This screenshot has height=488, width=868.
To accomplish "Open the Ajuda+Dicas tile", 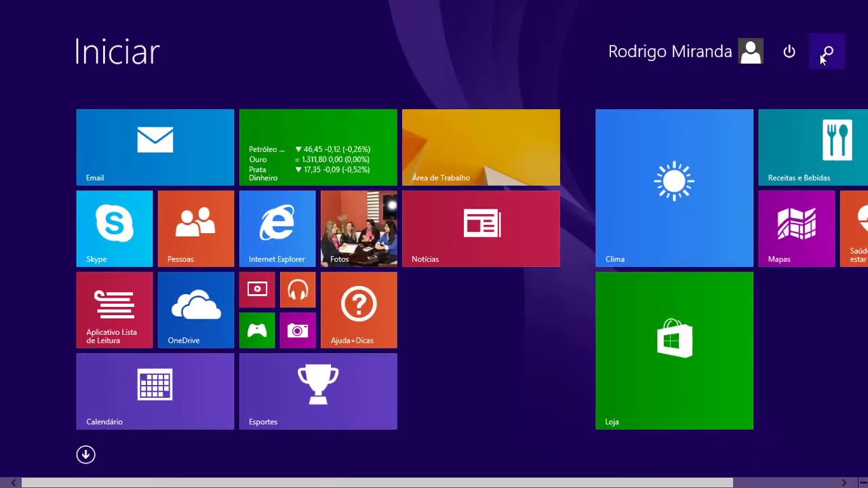I will [x=359, y=310].
